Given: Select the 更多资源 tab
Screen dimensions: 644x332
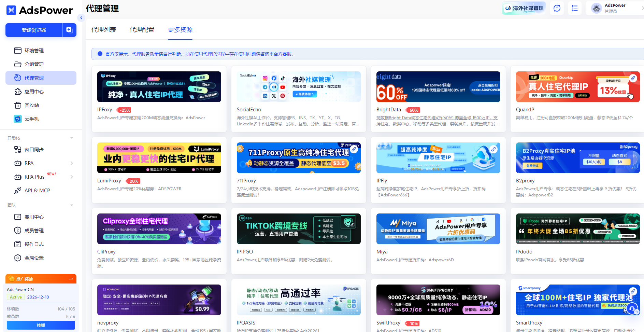Looking at the screenshot, I should [x=180, y=30].
